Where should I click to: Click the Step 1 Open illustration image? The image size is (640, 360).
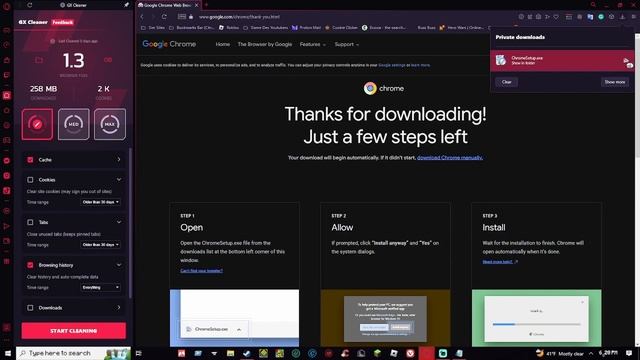point(234,318)
